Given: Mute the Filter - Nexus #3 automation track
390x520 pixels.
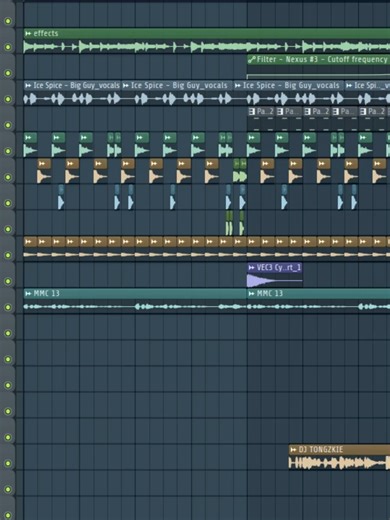Looking at the screenshot, I should coord(8,73).
